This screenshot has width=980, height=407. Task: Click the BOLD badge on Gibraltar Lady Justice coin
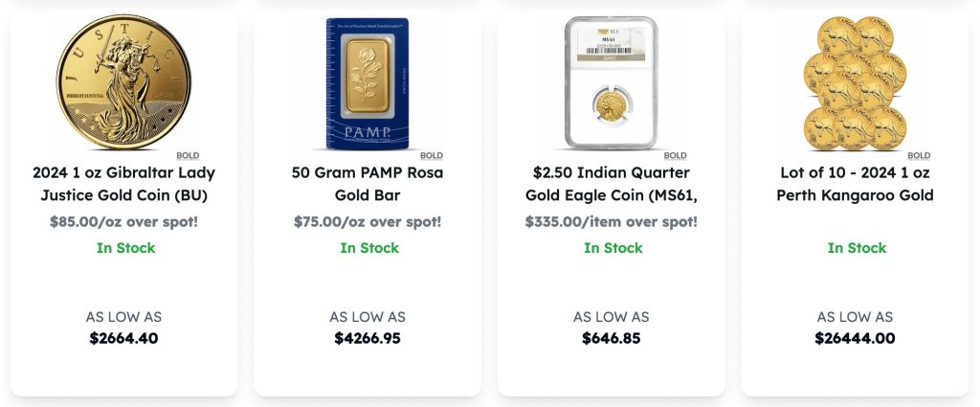click(x=188, y=155)
